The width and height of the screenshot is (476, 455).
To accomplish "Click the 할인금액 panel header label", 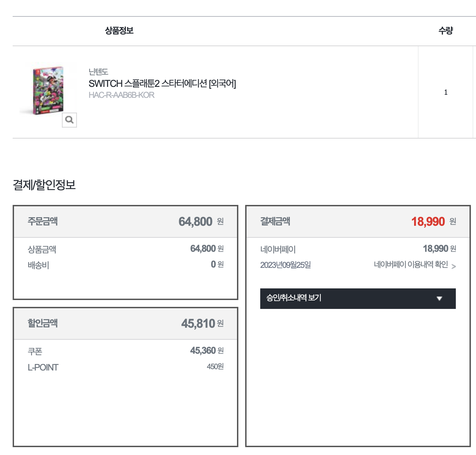I will tap(43, 323).
